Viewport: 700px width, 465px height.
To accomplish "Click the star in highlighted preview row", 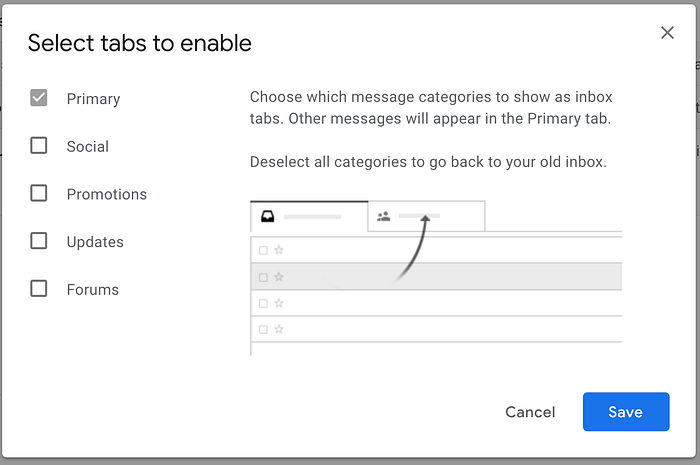I will (x=279, y=277).
